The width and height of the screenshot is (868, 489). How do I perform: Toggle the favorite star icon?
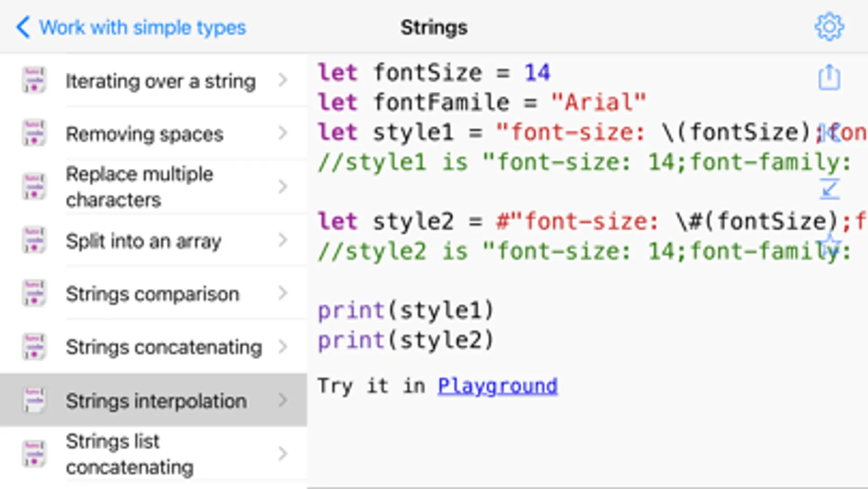[830, 246]
